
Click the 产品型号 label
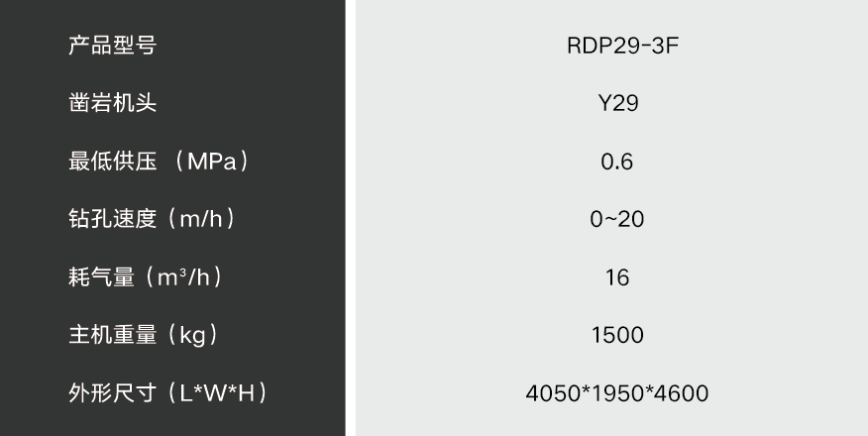(x=112, y=46)
